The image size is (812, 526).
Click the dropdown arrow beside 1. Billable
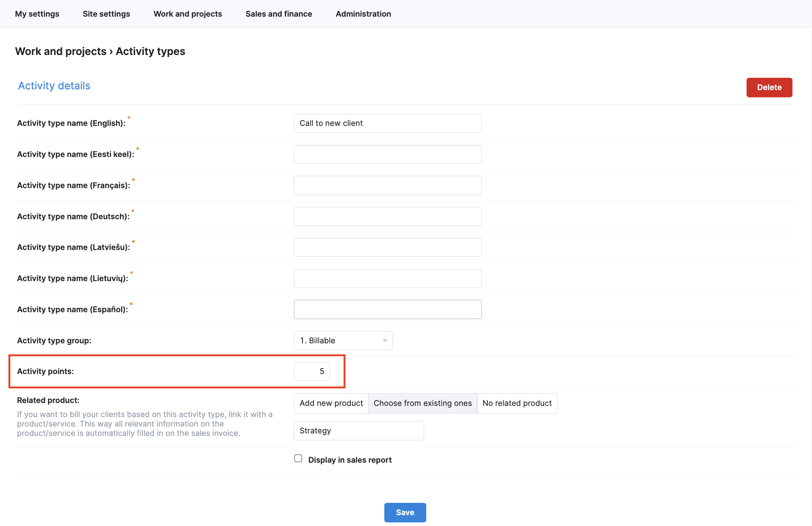(x=385, y=341)
